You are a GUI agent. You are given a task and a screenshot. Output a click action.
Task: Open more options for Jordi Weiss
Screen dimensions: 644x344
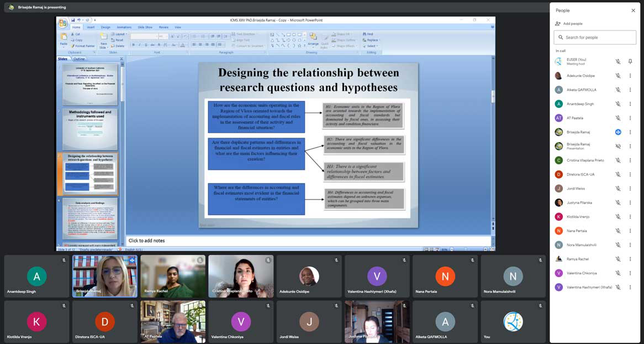pyautogui.click(x=630, y=189)
